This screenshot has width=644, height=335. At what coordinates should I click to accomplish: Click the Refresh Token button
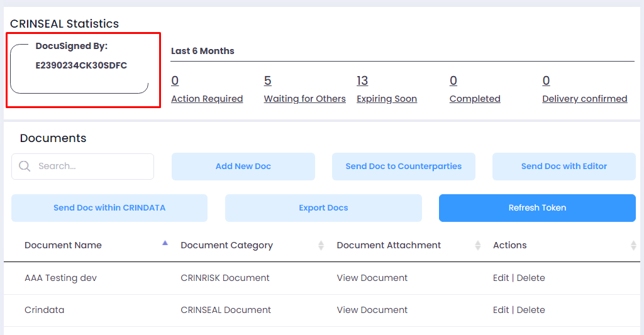[537, 208]
